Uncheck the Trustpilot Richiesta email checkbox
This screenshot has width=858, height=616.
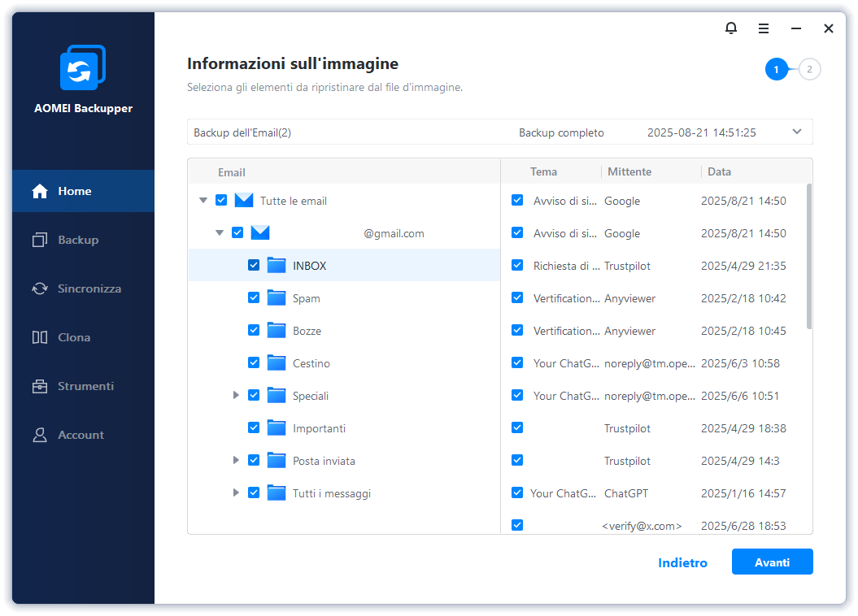point(517,266)
